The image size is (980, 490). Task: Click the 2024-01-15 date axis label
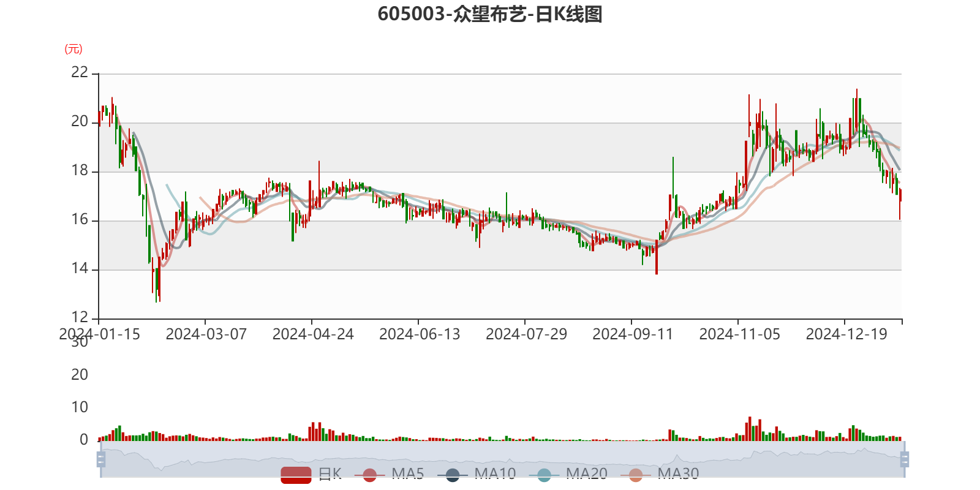coord(99,334)
